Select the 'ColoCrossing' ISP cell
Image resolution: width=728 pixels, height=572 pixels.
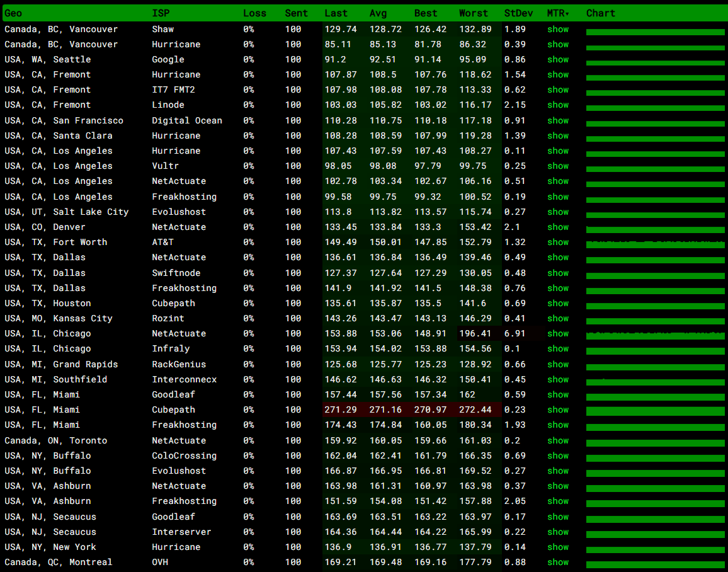[x=185, y=456]
